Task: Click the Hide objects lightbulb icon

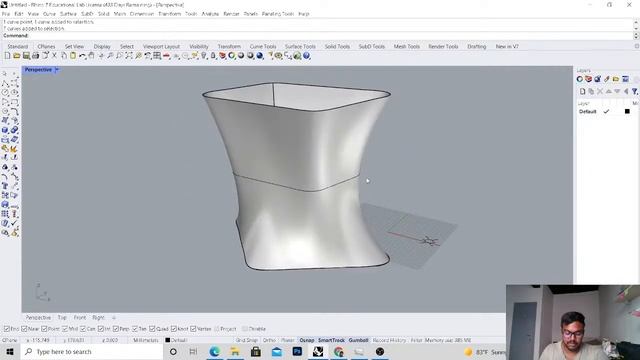Action: 204,56
